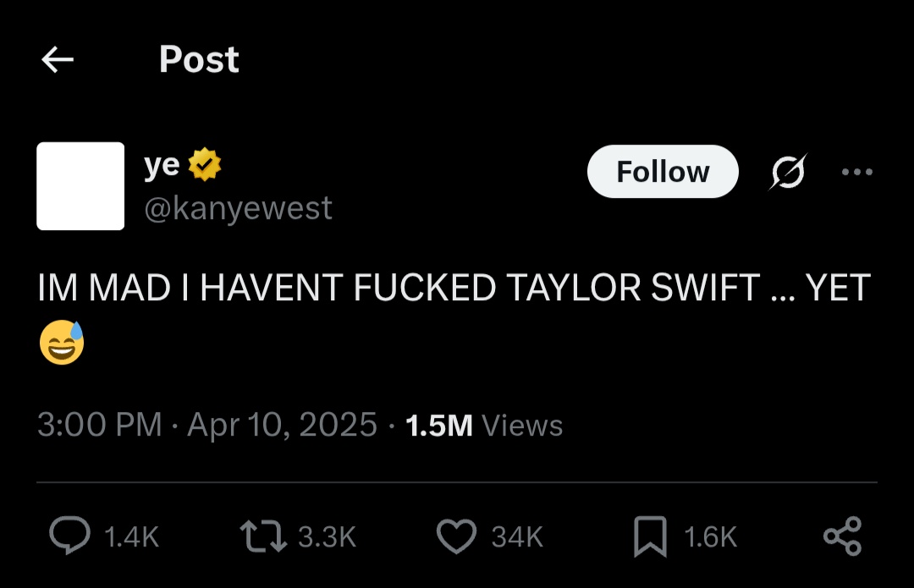Screen dimensions: 914x588
Task: View the 1.5M Views analytics
Action: click(x=484, y=424)
